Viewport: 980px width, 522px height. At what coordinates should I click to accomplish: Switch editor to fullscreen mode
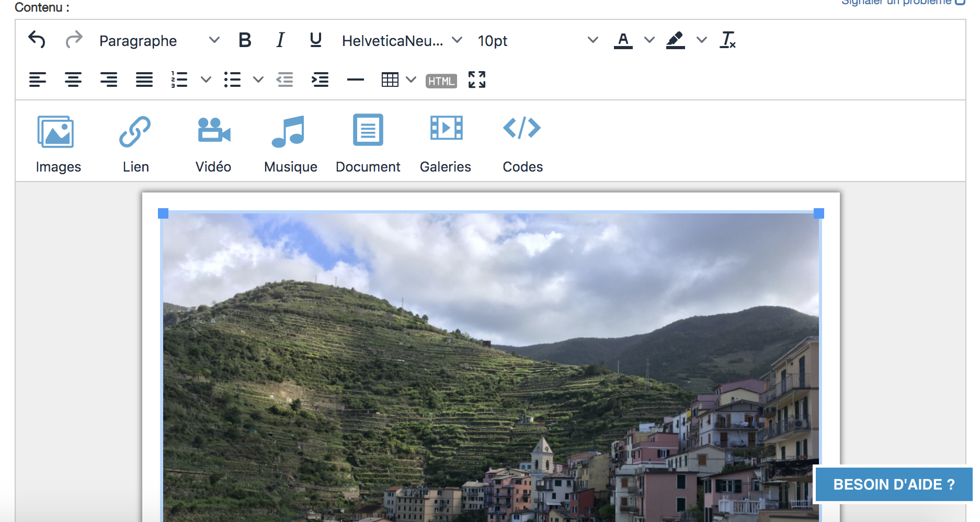(x=477, y=80)
